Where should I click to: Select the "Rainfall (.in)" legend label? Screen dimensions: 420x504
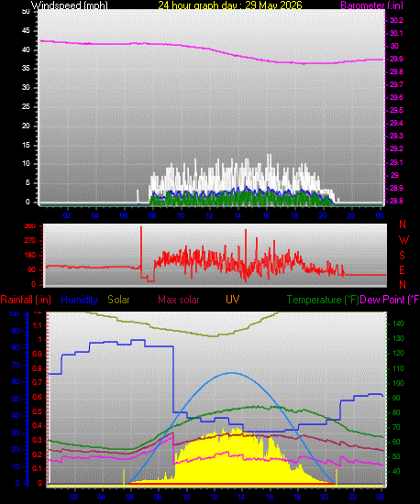coord(26,300)
